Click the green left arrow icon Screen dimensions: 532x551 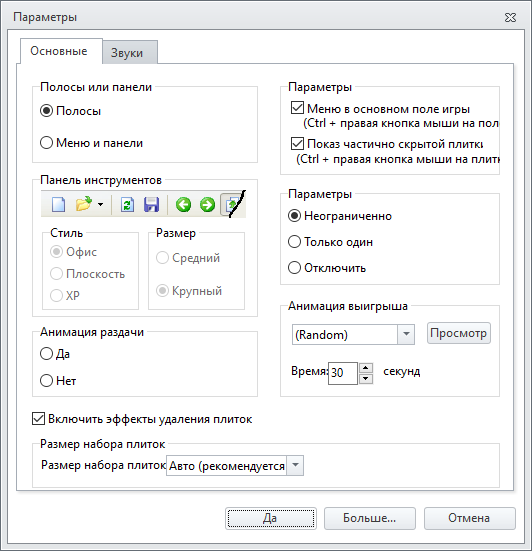click(x=183, y=205)
